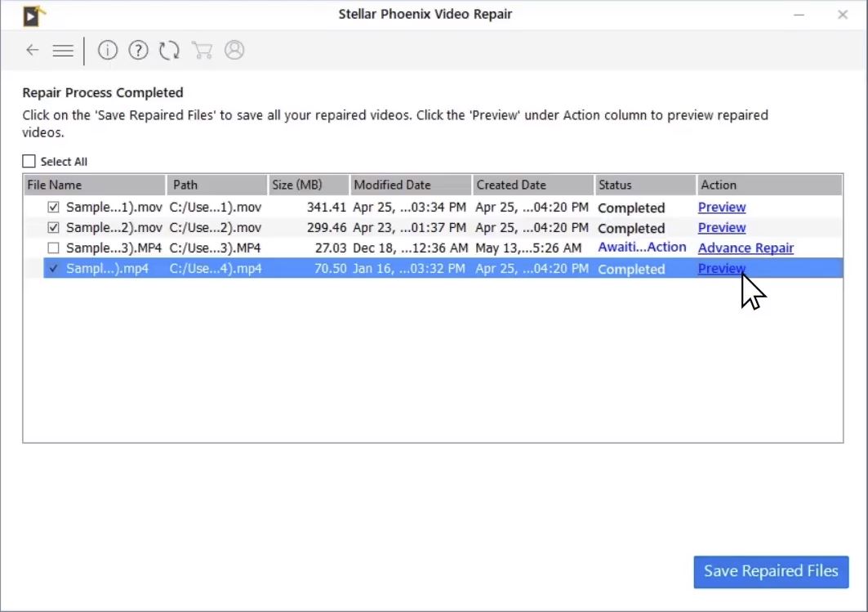Click the shopping cart buy icon

point(202,51)
